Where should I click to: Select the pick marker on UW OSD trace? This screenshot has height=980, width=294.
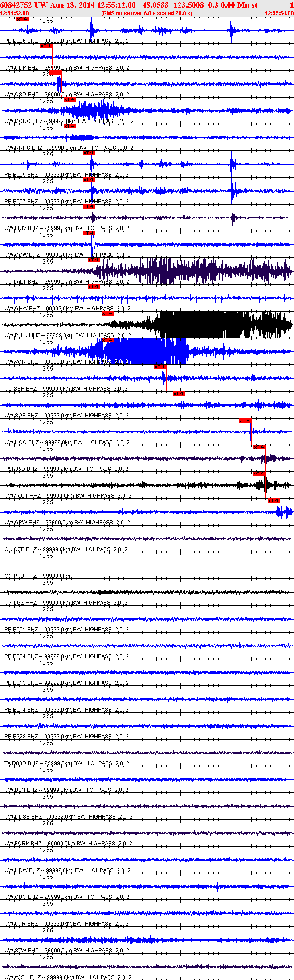click(x=55, y=73)
